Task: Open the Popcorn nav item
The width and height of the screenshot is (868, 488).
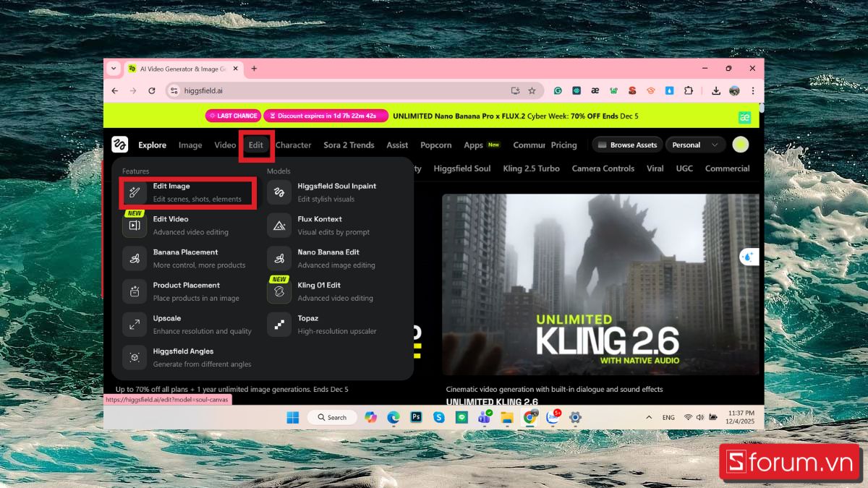Action: pos(436,145)
